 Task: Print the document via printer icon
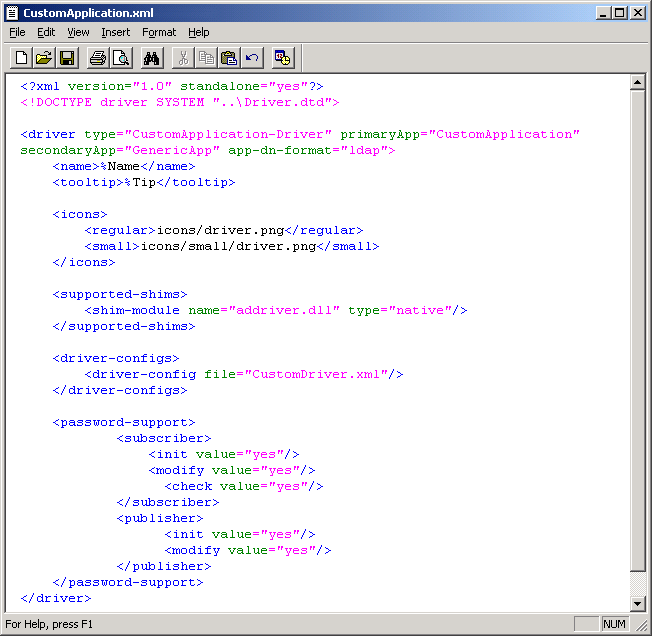coord(98,58)
